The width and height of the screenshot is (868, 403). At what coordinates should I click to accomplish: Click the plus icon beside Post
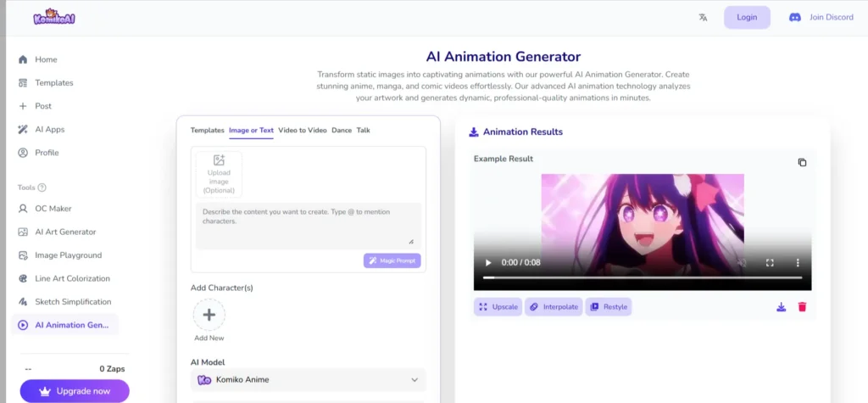pyautogui.click(x=23, y=106)
